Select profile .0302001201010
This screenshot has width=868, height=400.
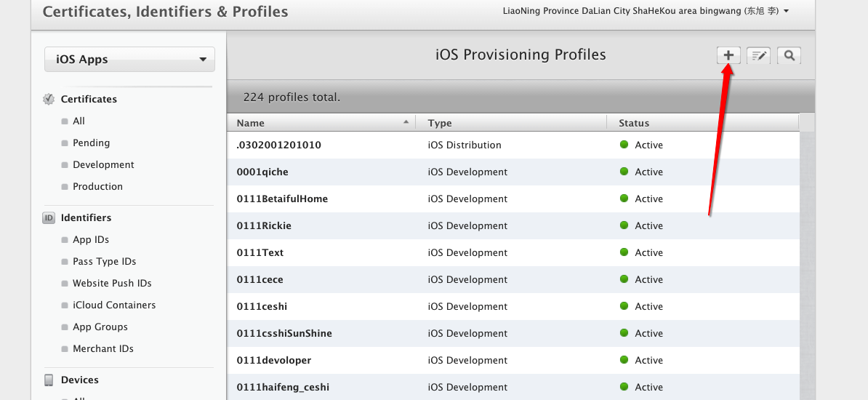tap(513, 145)
